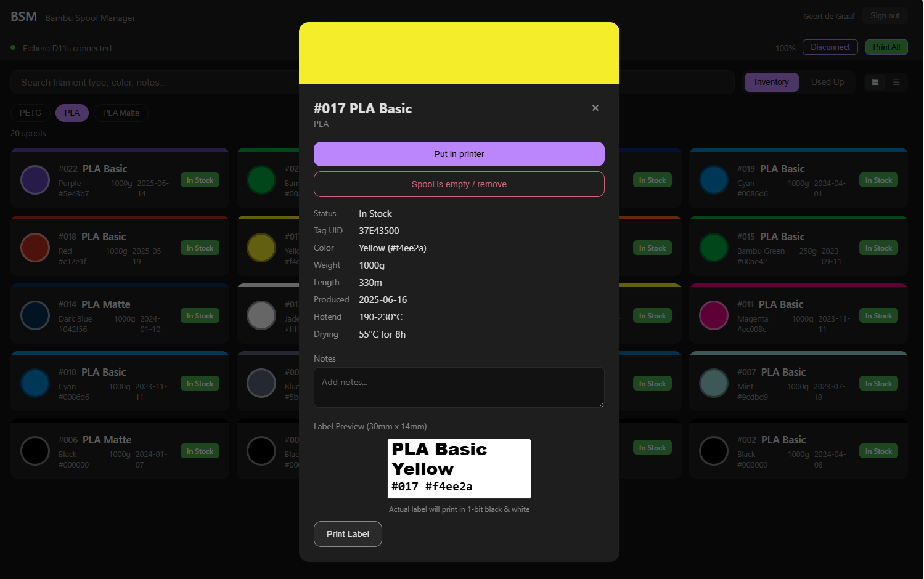
Task: Click the green swatch of spool #015
Action: pos(714,248)
